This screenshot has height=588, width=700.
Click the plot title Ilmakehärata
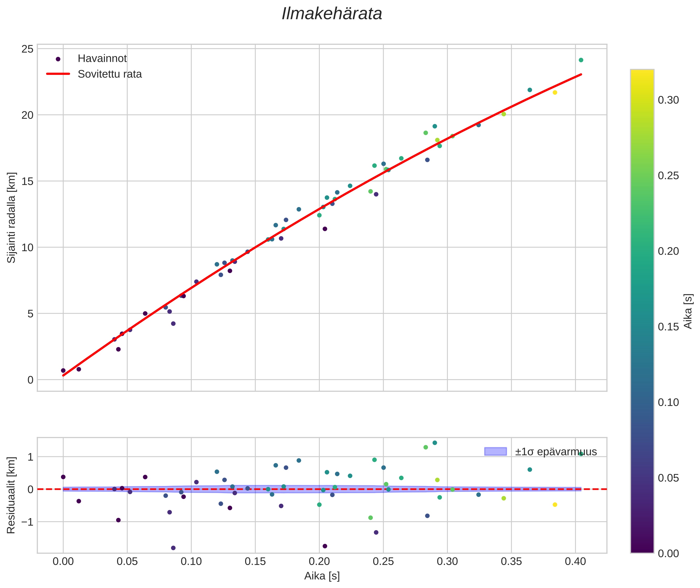click(332, 14)
